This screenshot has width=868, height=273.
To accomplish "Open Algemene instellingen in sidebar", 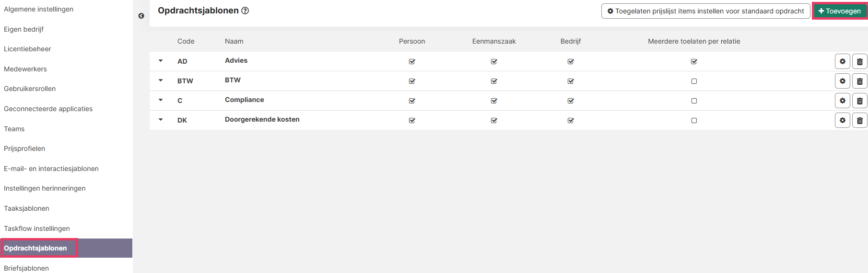I will [x=39, y=9].
